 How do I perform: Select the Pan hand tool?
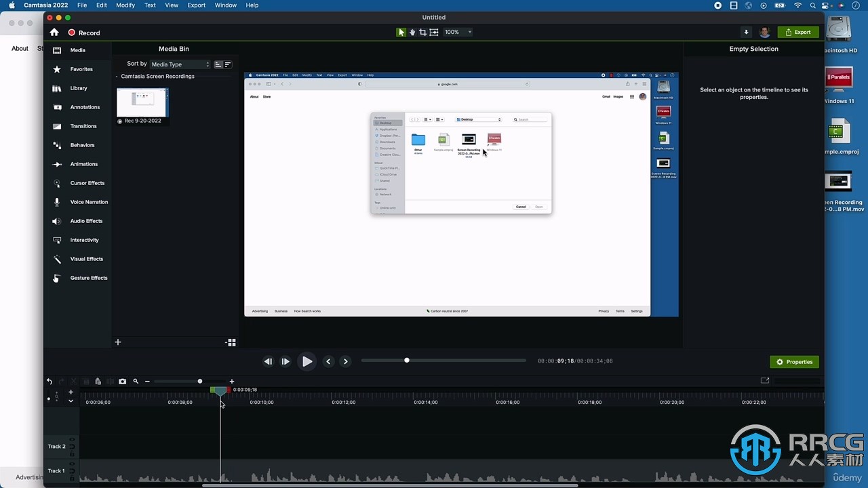[412, 32]
